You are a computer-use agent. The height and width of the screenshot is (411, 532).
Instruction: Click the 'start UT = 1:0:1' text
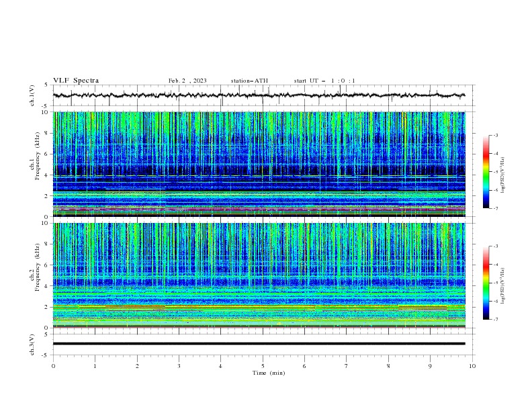coord(324,81)
